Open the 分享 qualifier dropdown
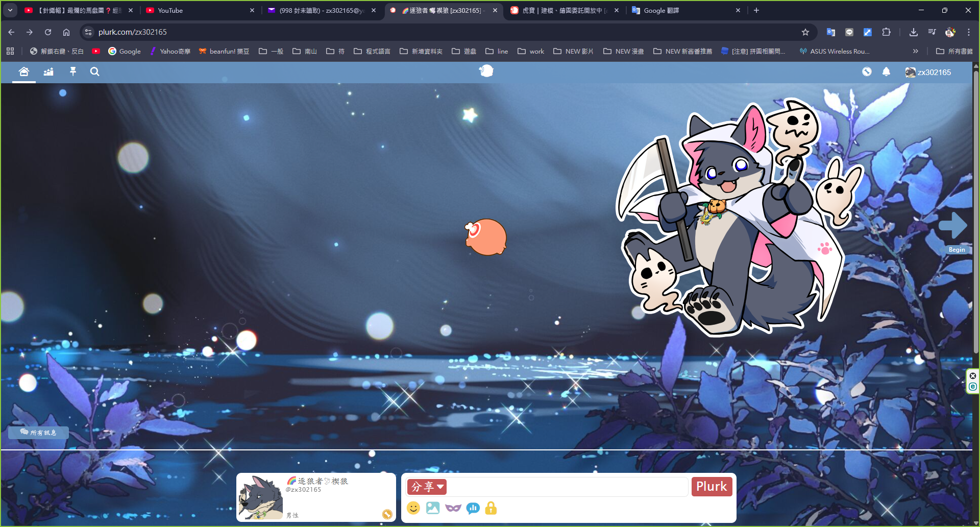 click(427, 487)
